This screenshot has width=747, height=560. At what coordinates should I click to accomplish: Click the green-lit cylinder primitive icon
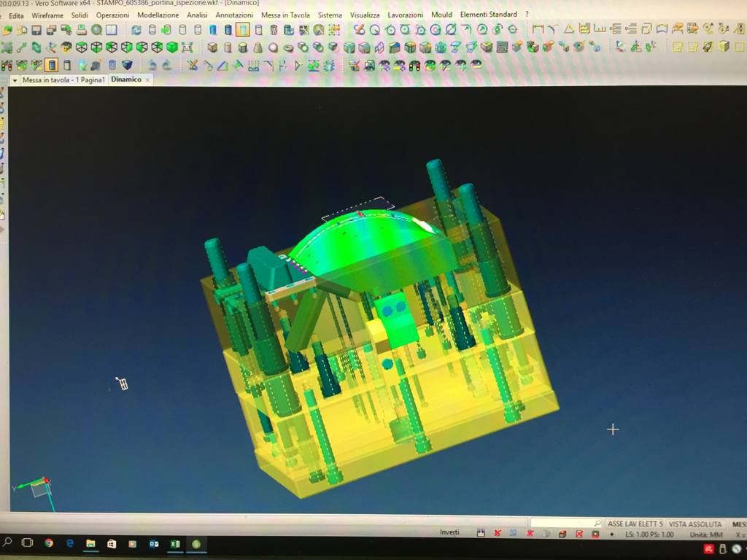click(243, 47)
